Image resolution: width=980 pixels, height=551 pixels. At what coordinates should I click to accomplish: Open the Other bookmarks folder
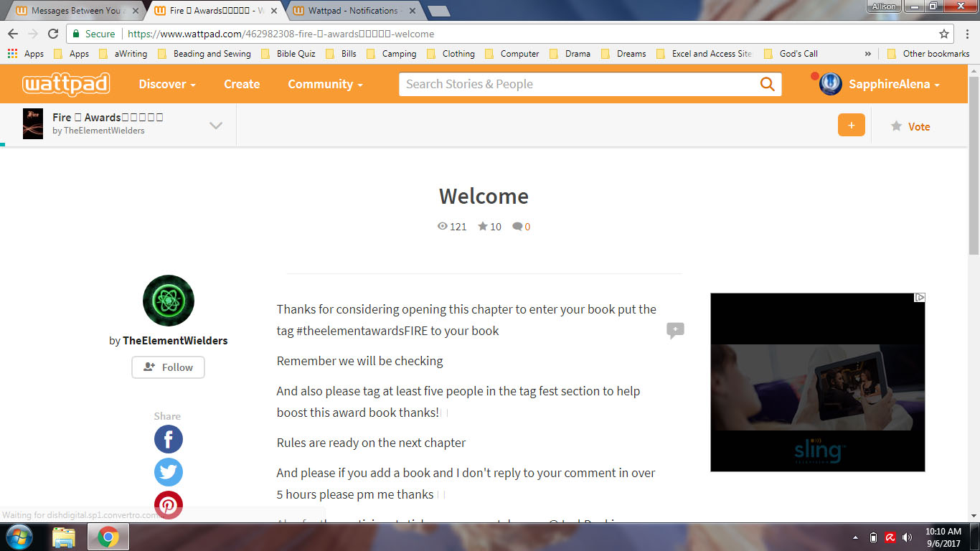928,54
